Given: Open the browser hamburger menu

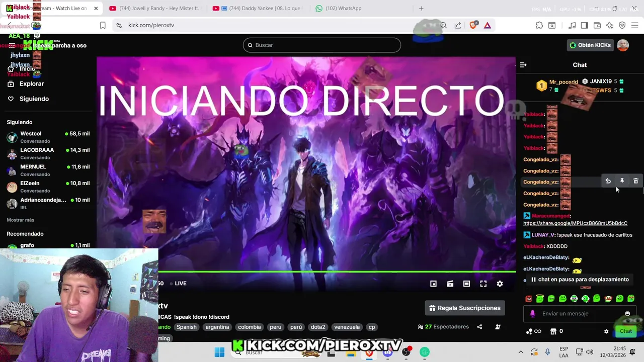Looking at the screenshot, I should point(635,25).
